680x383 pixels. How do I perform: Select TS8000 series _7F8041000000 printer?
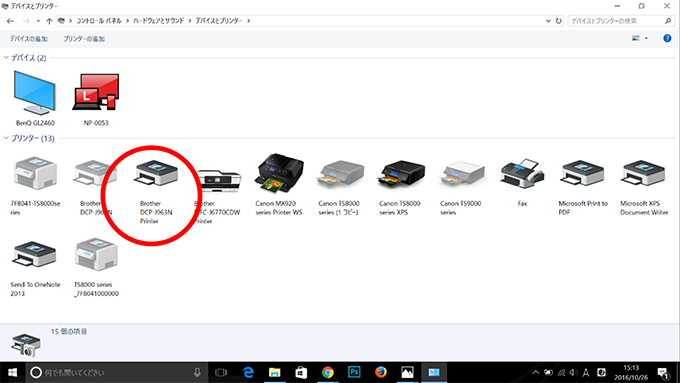point(96,268)
